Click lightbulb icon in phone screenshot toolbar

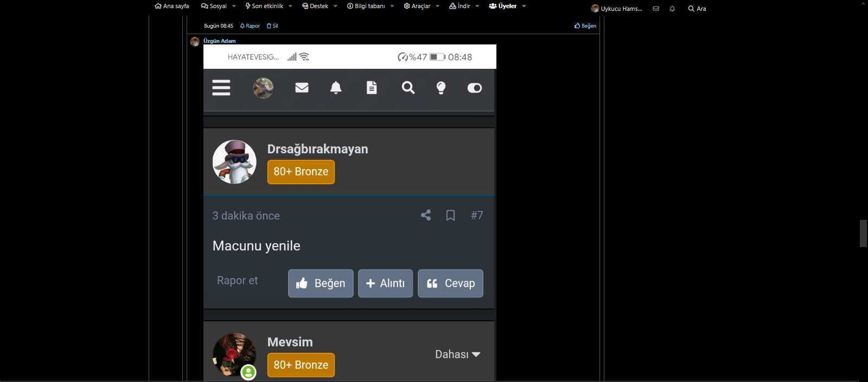coord(441,88)
